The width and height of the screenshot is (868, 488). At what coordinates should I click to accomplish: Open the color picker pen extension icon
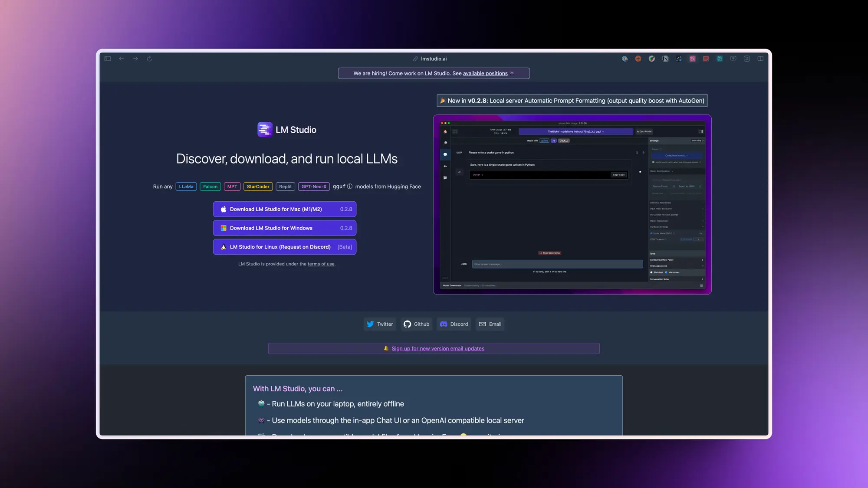pyautogui.click(x=652, y=59)
